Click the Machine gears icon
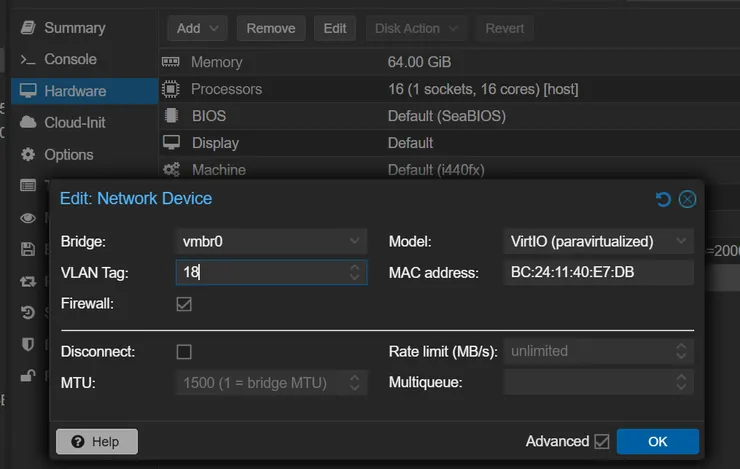The width and height of the screenshot is (740, 469). (x=170, y=170)
